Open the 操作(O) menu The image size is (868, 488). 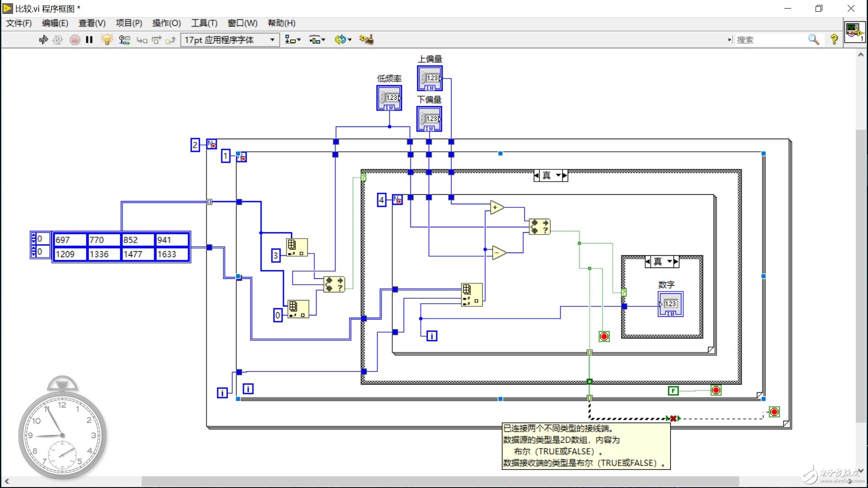[166, 23]
